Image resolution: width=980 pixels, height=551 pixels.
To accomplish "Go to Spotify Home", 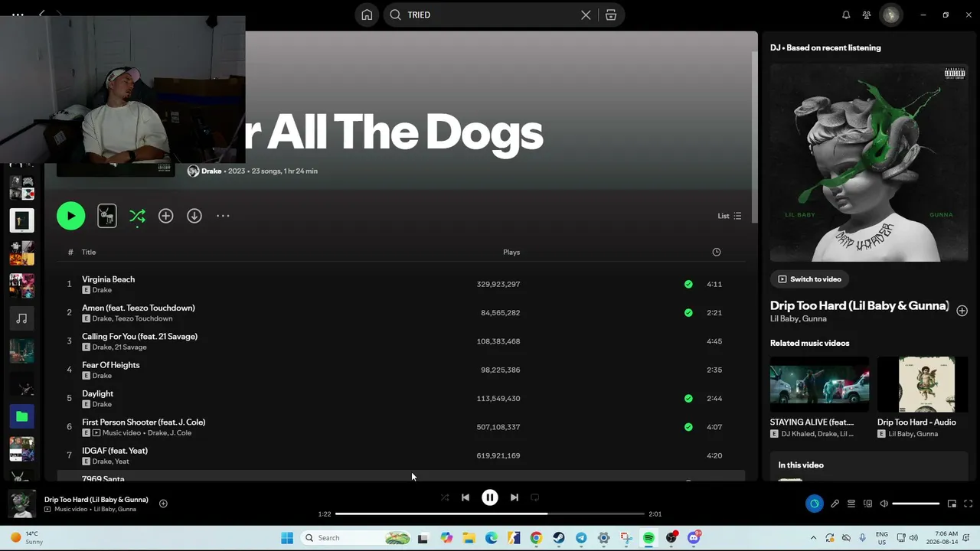I will [367, 15].
